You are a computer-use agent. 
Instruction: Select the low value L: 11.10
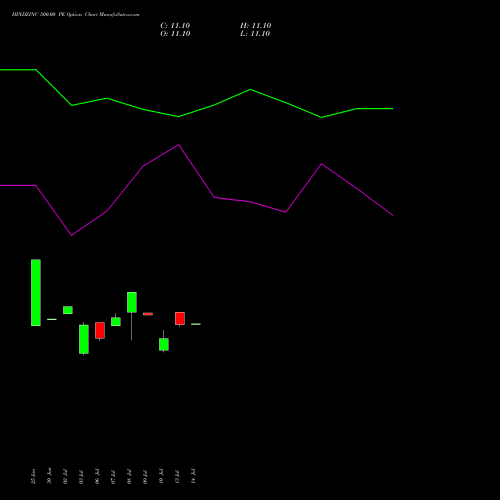tap(255, 34)
